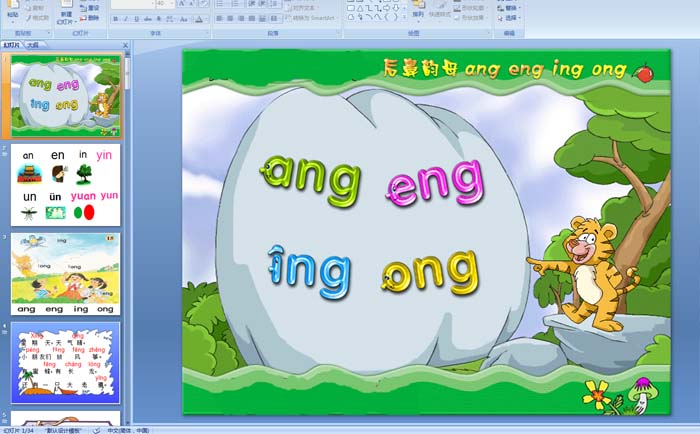Image resolution: width=700 pixels, height=434 pixels.
Task: Select slide 4 thumbnail with blue border poem
Action: click(66, 363)
